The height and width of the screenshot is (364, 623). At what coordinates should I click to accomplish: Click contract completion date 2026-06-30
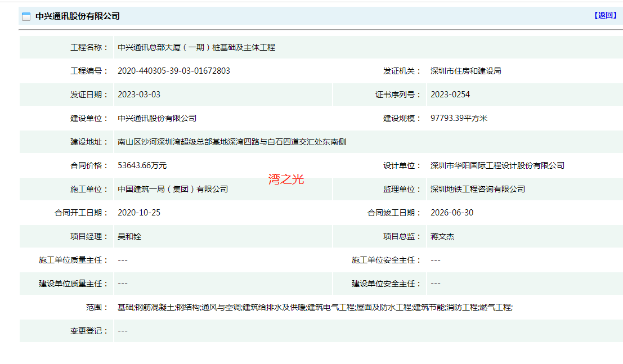(x=451, y=213)
